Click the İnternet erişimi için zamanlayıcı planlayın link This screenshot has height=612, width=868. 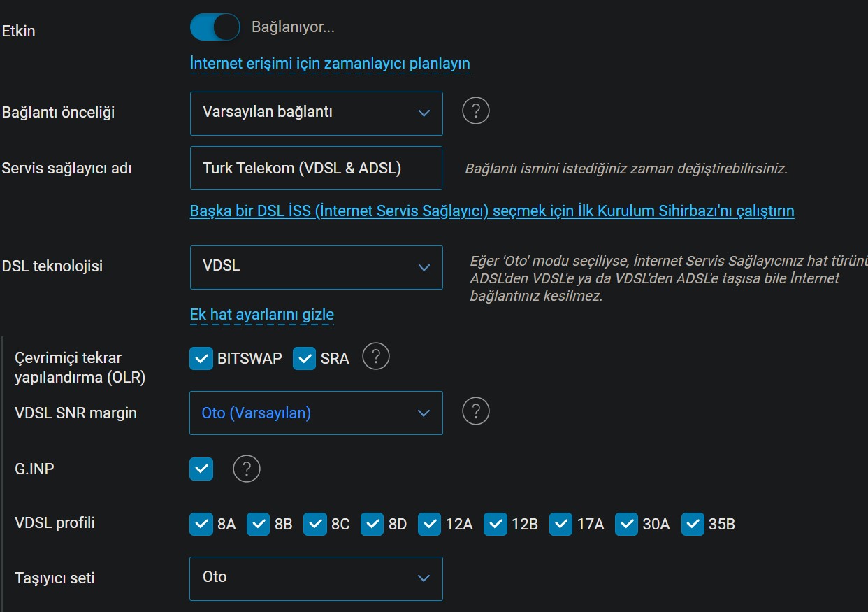330,64
